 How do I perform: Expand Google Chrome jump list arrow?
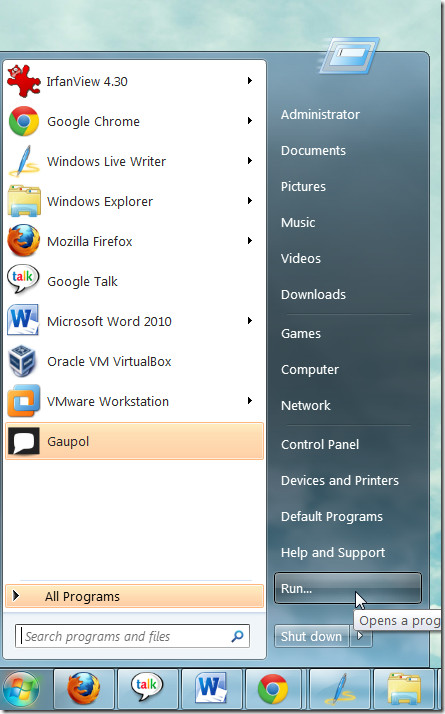[250, 121]
